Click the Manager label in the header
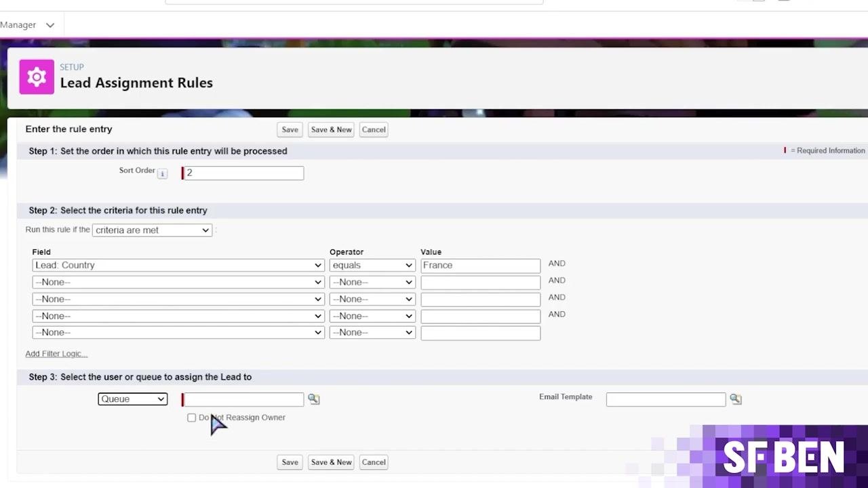Image resolution: width=868 pixels, height=488 pixels. pos(18,25)
